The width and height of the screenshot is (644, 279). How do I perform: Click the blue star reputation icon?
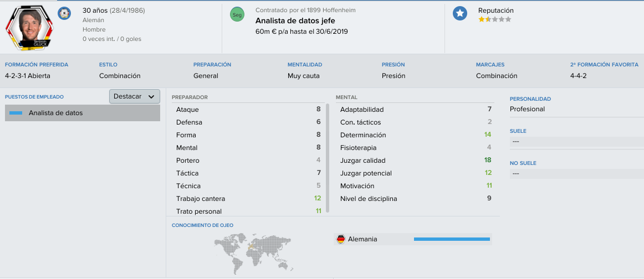460,13
